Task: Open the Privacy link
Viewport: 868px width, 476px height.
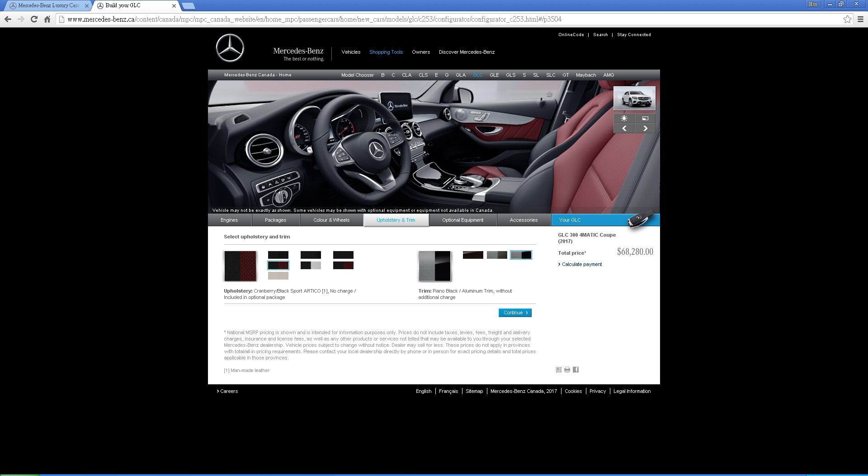Action: click(x=598, y=391)
